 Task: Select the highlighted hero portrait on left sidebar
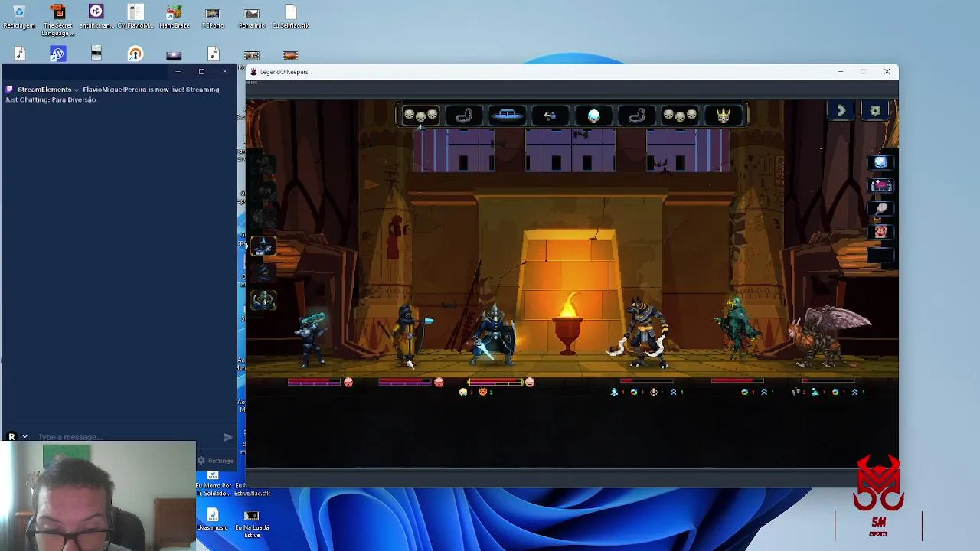point(263,246)
